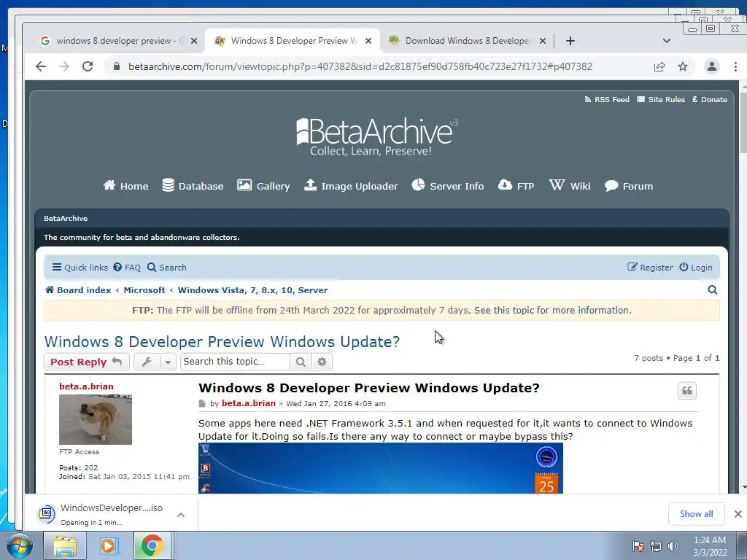Screen dimensions: 747x560
Task: Go to the Microsoft breadcrumb
Action: 144,290
